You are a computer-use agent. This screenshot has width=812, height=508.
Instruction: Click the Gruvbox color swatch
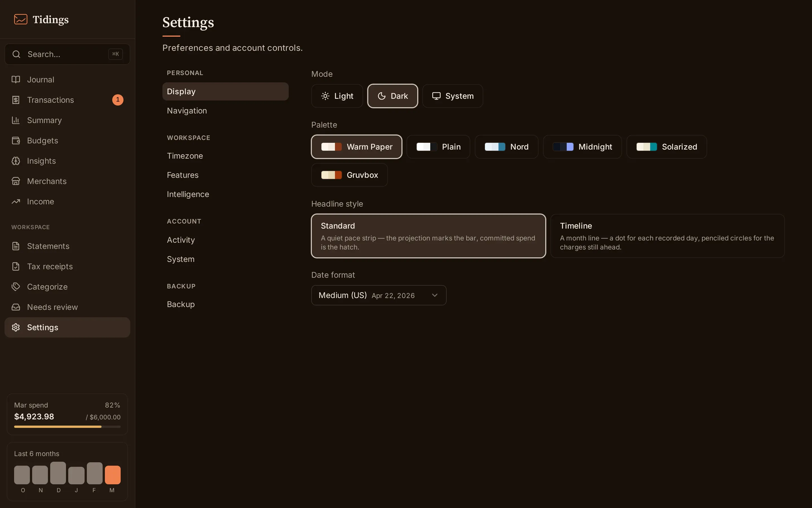click(x=331, y=175)
